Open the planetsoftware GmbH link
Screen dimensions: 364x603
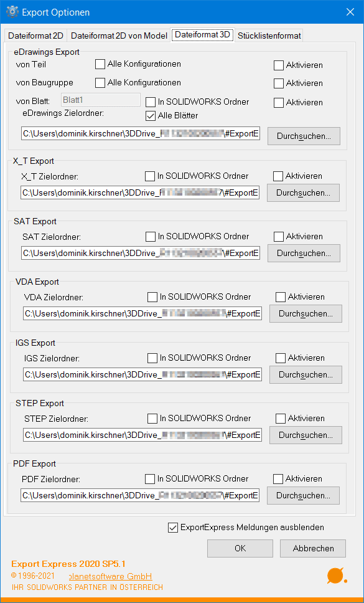pyautogui.click(x=110, y=576)
